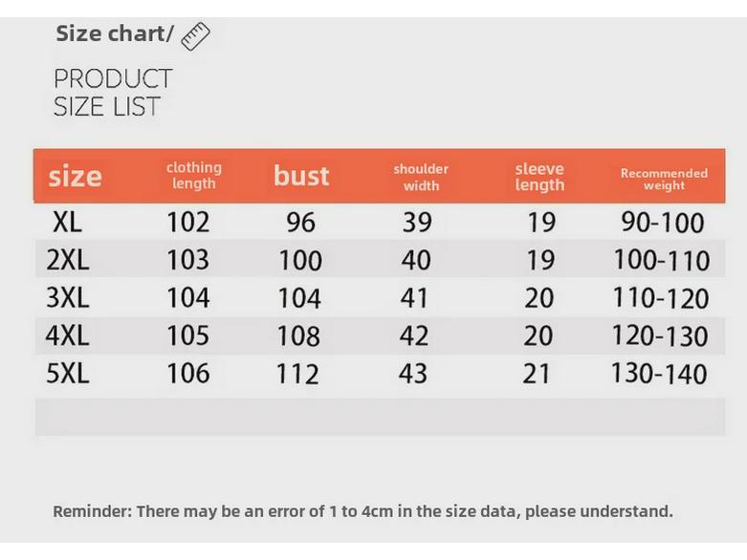Image resolution: width=747 pixels, height=560 pixels.
Task: Select the 5XL size row label
Action: pyautogui.click(x=67, y=374)
